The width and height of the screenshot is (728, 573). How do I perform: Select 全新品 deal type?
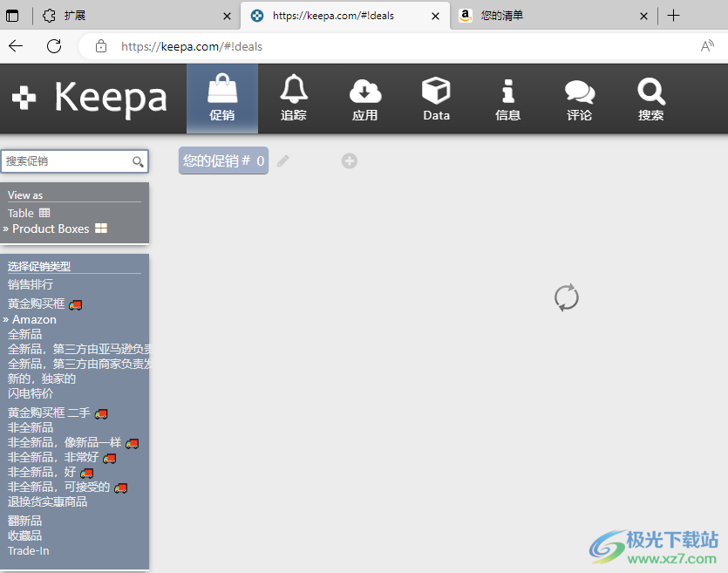pyautogui.click(x=24, y=334)
